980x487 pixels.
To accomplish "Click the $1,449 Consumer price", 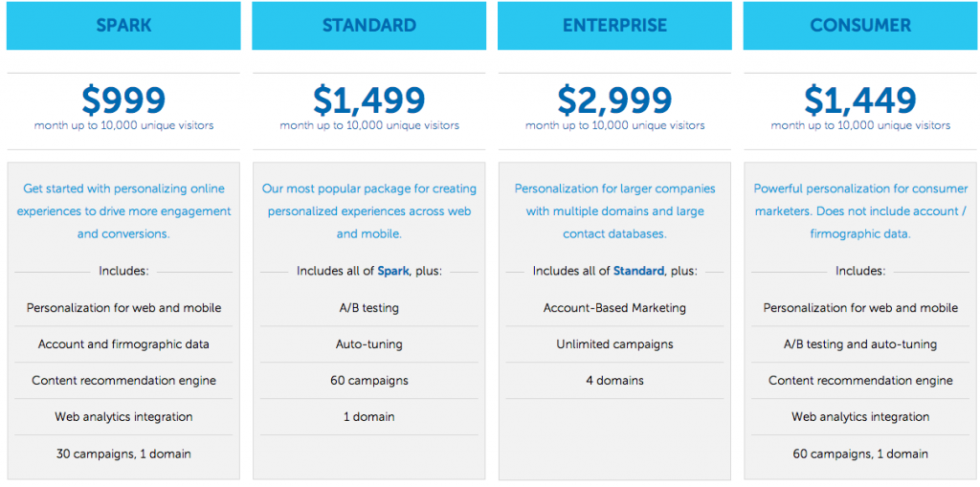I will [860, 100].
